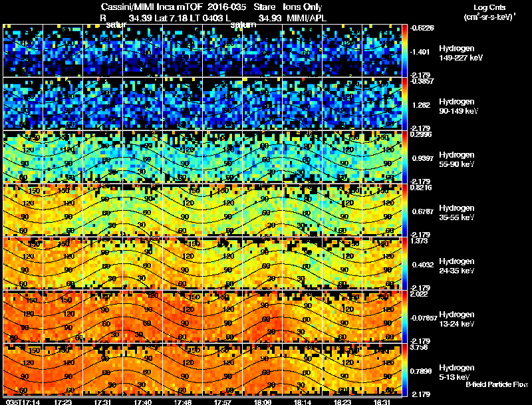
Task: Click the 'MIMI/APL' text in the header
Action: pyautogui.click(x=307, y=18)
